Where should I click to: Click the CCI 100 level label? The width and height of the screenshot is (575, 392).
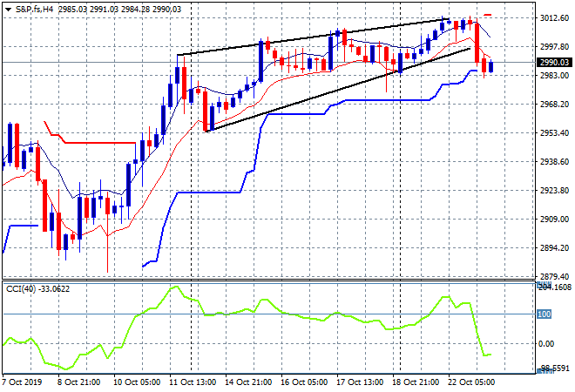[545, 314]
